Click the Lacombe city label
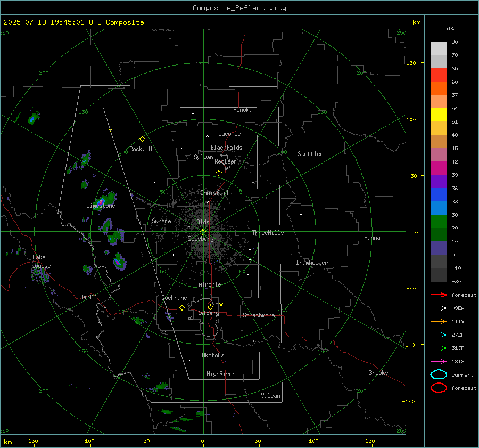Image resolution: width=479 pixels, height=448 pixels. (229, 134)
